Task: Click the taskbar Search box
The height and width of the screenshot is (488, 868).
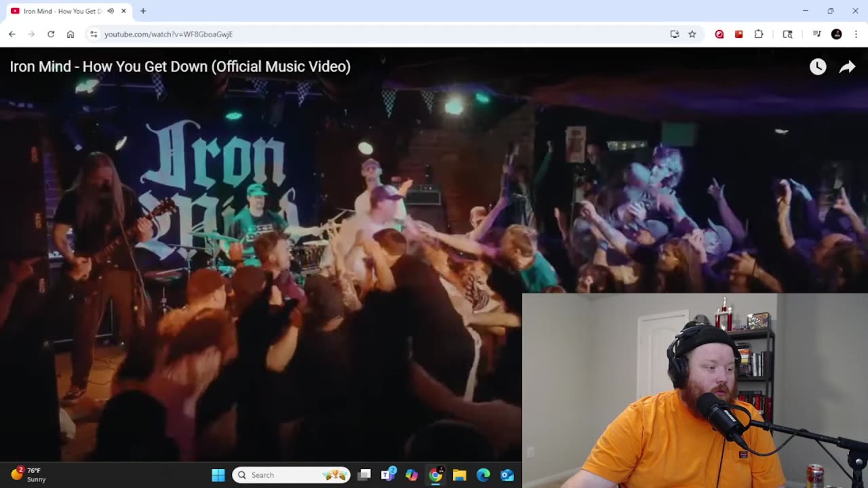Action: click(292, 475)
